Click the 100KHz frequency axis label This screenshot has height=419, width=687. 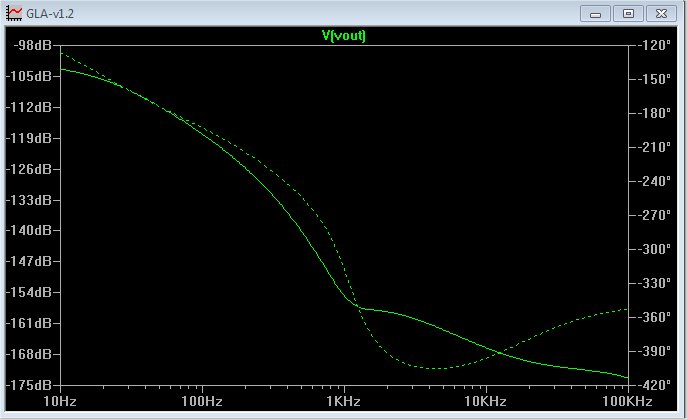point(627,401)
